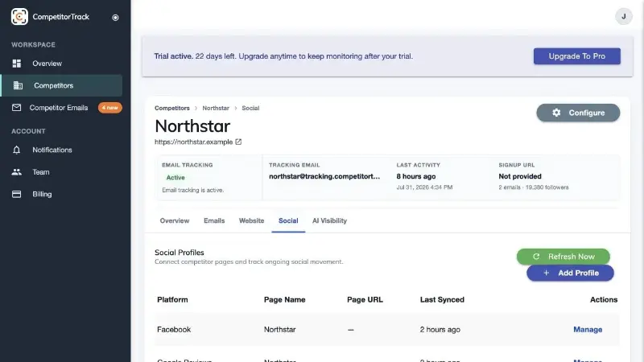
Task: Click the plus icon on Add Profile
Action: [547, 273]
